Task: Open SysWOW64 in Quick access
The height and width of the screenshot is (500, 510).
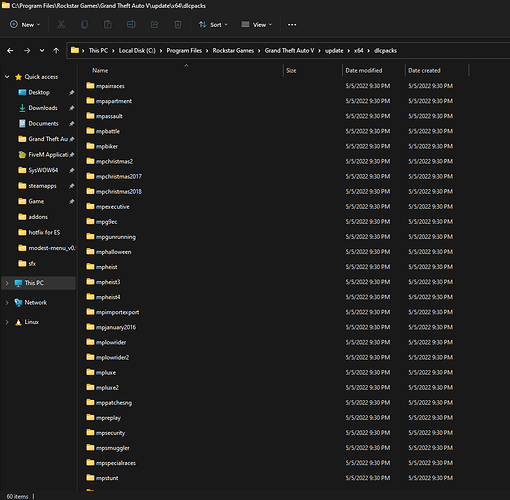Action: coord(43,170)
